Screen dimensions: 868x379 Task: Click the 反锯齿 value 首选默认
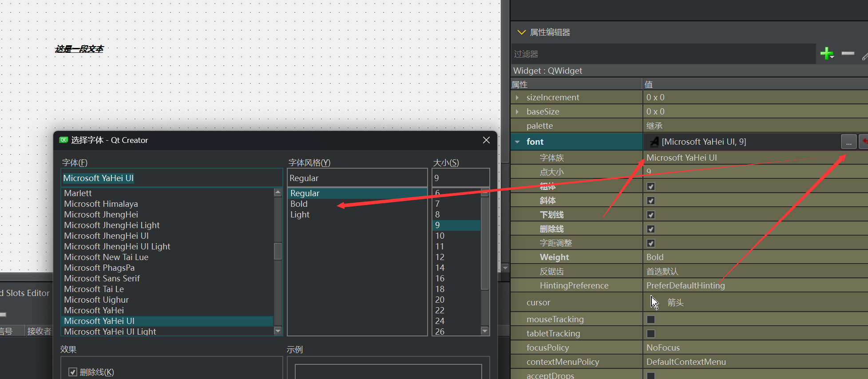coord(662,271)
